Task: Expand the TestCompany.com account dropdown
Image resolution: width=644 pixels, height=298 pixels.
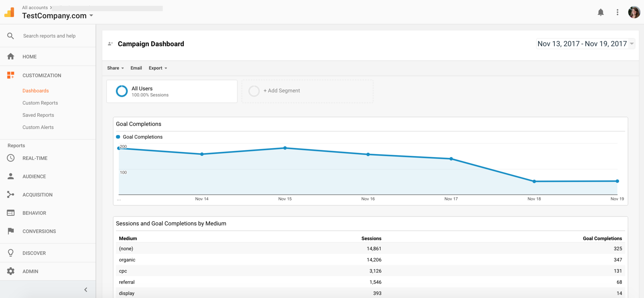Action: tap(91, 15)
